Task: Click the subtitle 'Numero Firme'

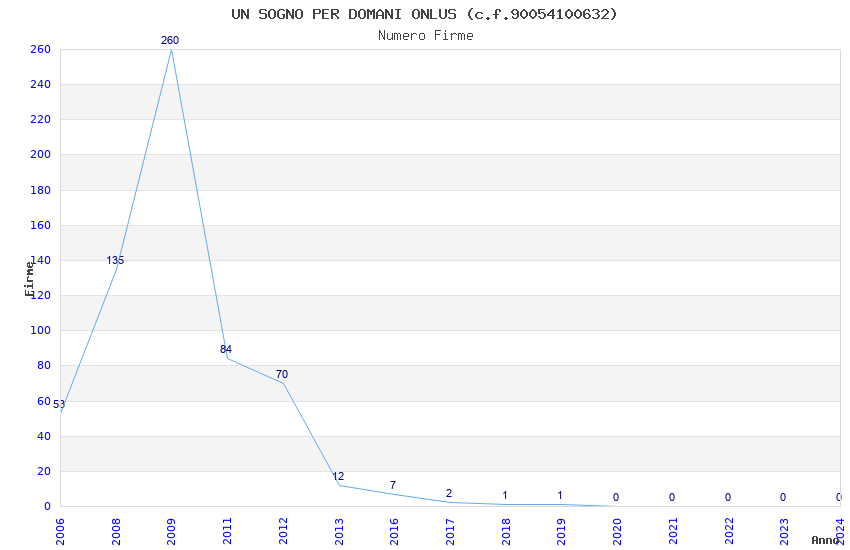Action: click(426, 36)
